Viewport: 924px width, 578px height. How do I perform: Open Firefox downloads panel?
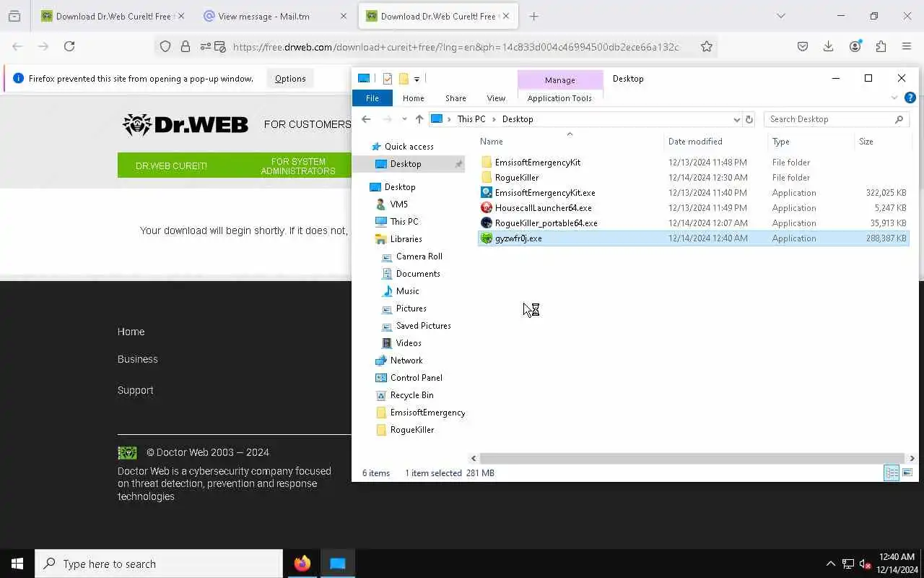click(829, 46)
